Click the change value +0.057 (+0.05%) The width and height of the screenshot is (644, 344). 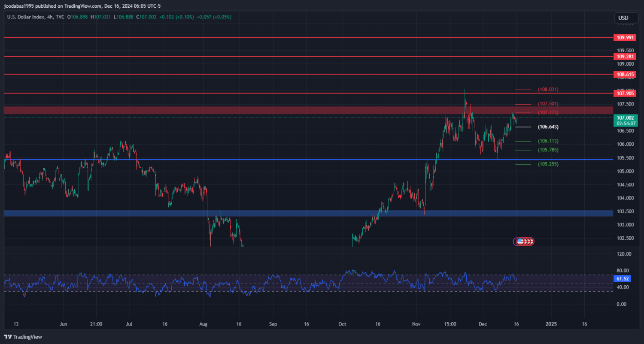tap(215, 17)
